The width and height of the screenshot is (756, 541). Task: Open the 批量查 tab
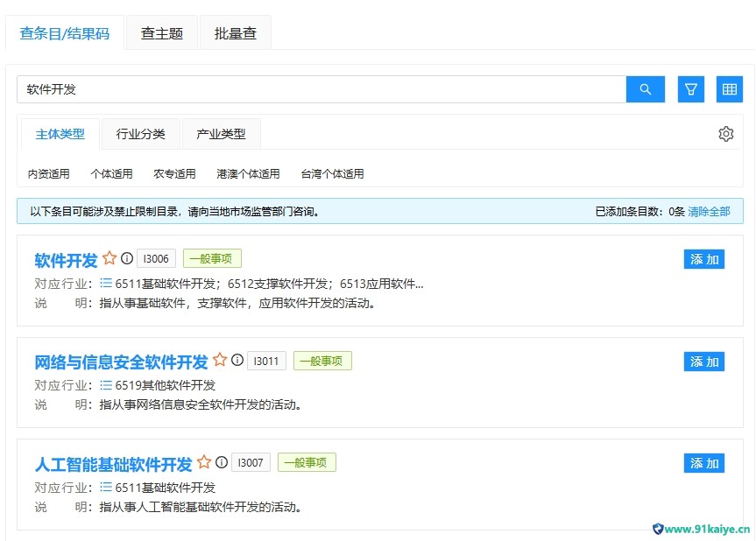coord(235,33)
